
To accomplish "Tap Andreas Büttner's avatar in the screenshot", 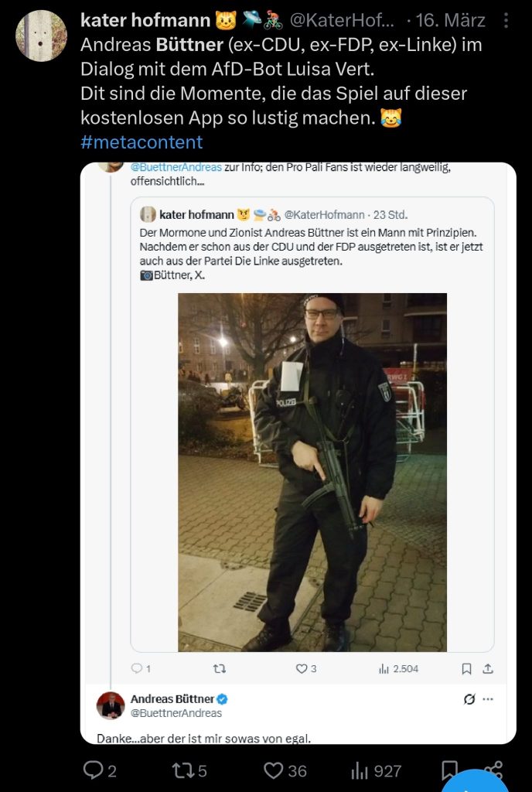I will tap(111, 705).
